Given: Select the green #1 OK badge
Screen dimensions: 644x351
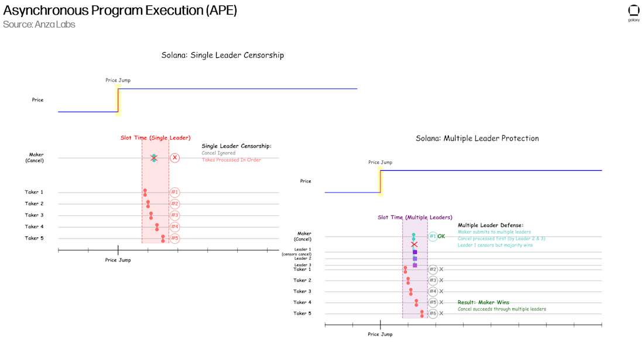Looking at the screenshot, I should coord(433,235).
